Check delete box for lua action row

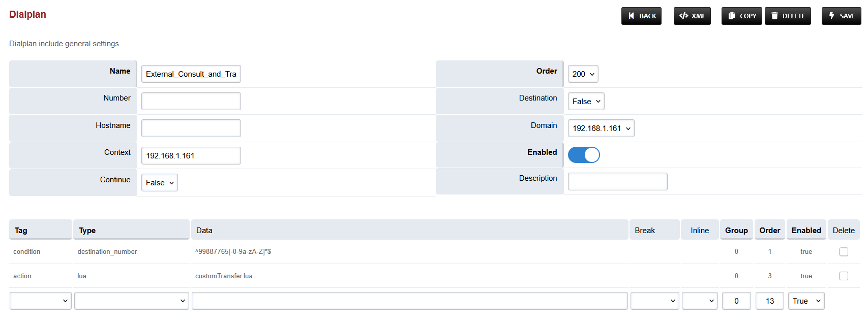(x=844, y=276)
